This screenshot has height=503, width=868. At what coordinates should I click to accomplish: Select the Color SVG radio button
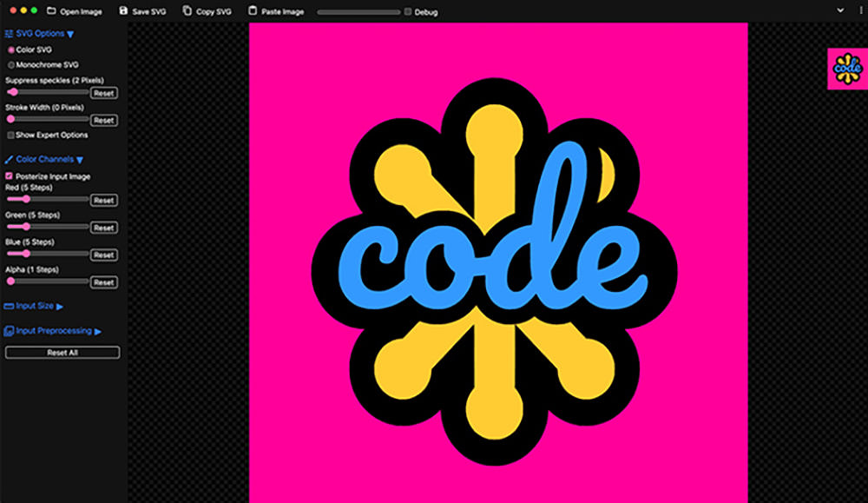click(x=11, y=50)
